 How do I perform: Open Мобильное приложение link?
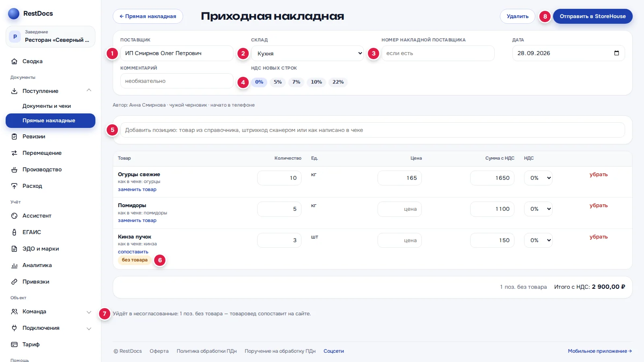[x=600, y=351]
